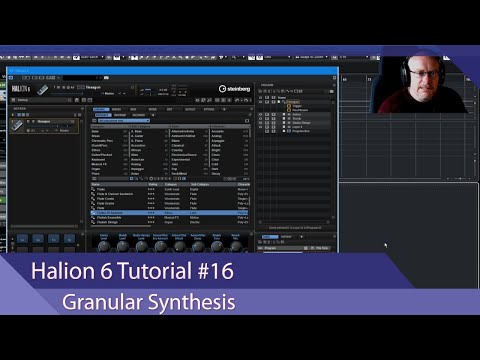Click the undo arrow in HALion toolbar
The height and width of the screenshot is (360, 480).
(237, 100)
